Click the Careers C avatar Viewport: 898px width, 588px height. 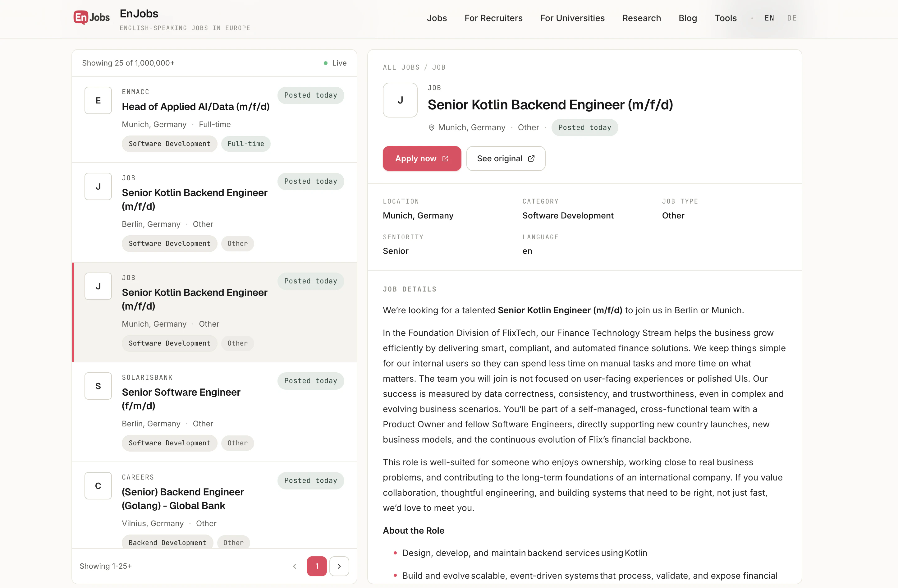coord(98,486)
